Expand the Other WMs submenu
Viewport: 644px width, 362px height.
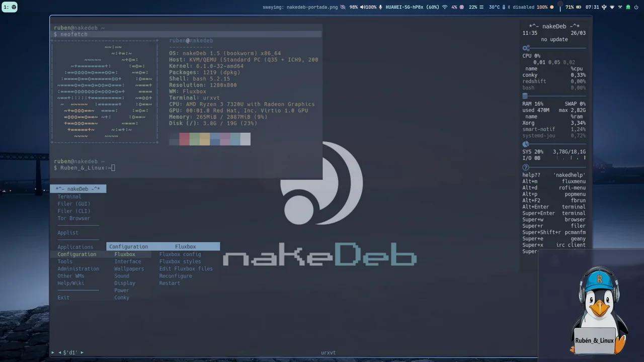pyautogui.click(x=70, y=276)
